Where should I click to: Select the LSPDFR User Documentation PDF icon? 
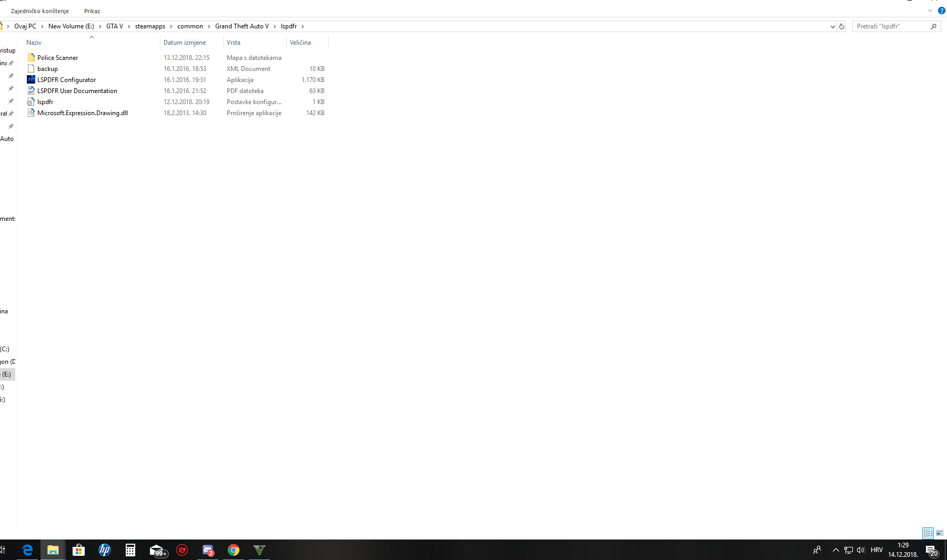(x=31, y=91)
